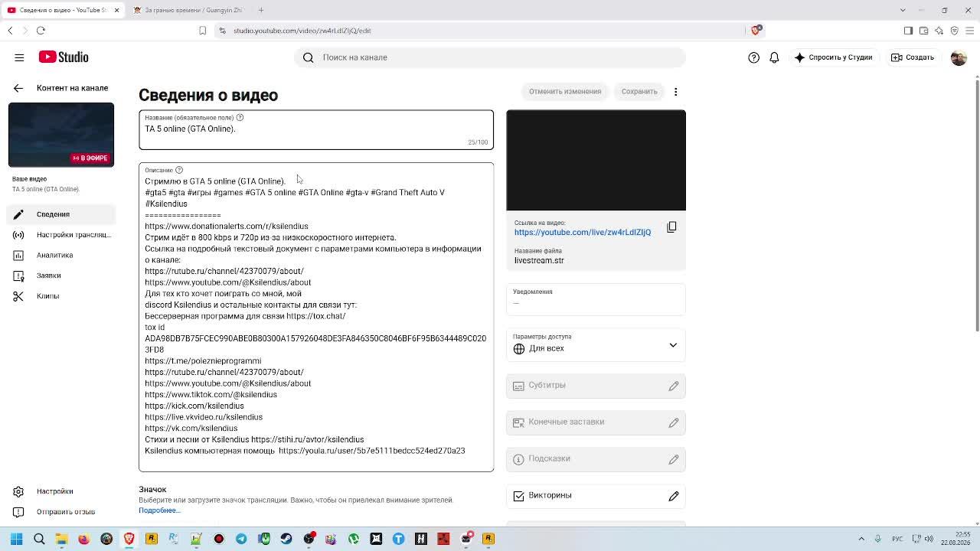Show hidden system tray icons
This screenshot has width=980, height=551.
point(861,539)
